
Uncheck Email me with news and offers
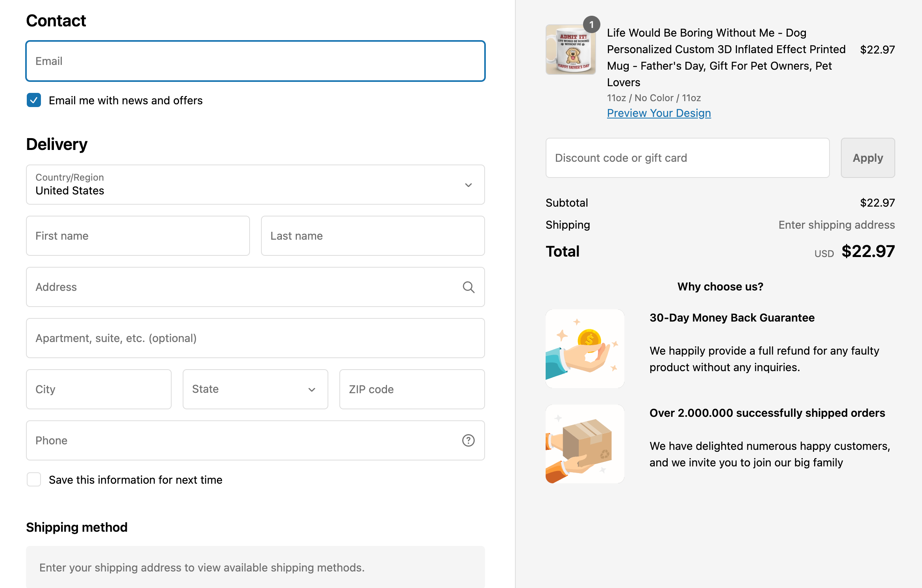(x=34, y=100)
